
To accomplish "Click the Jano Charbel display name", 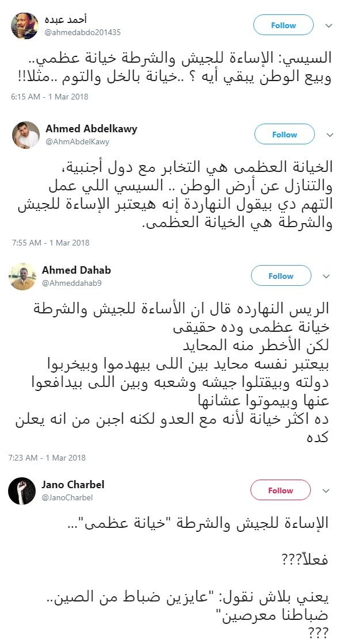I will 73,485.
